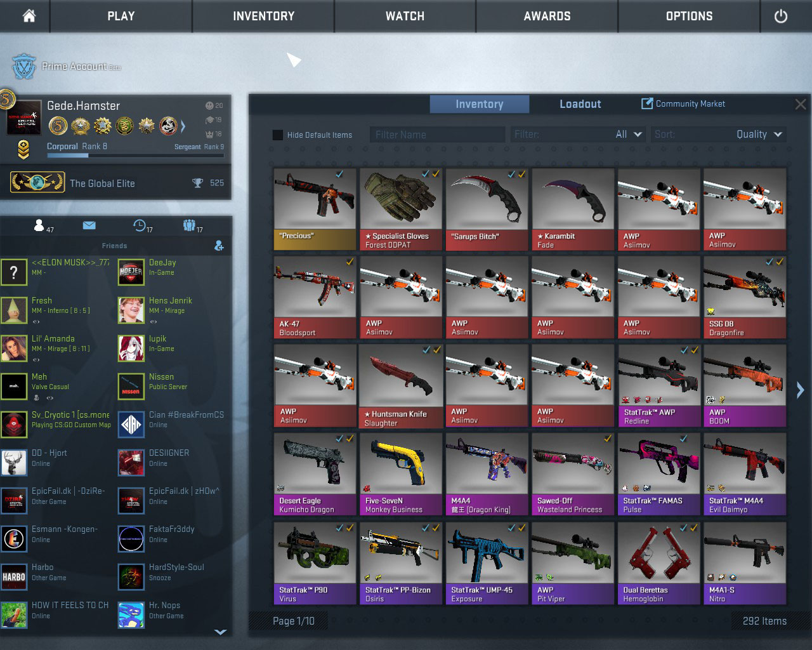Select the StatTrak AWP Redline
Image resolution: width=812 pixels, height=650 pixels.
tap(659, 385)
